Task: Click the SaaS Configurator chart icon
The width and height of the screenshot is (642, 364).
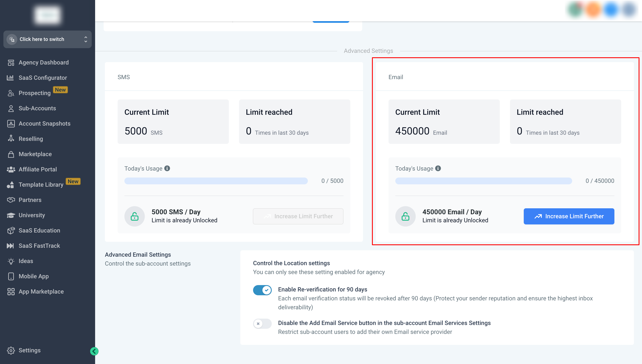Action: tap(10, 78)
